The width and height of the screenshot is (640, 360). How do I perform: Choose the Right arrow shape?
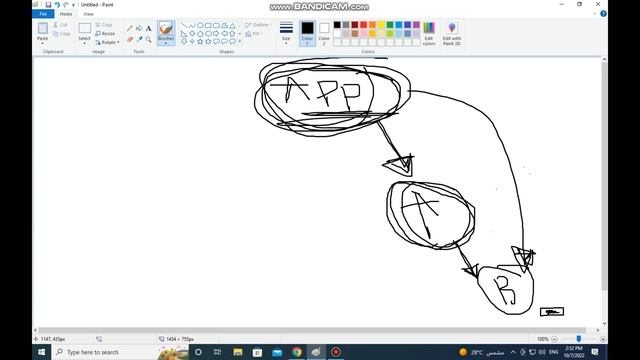216,33
